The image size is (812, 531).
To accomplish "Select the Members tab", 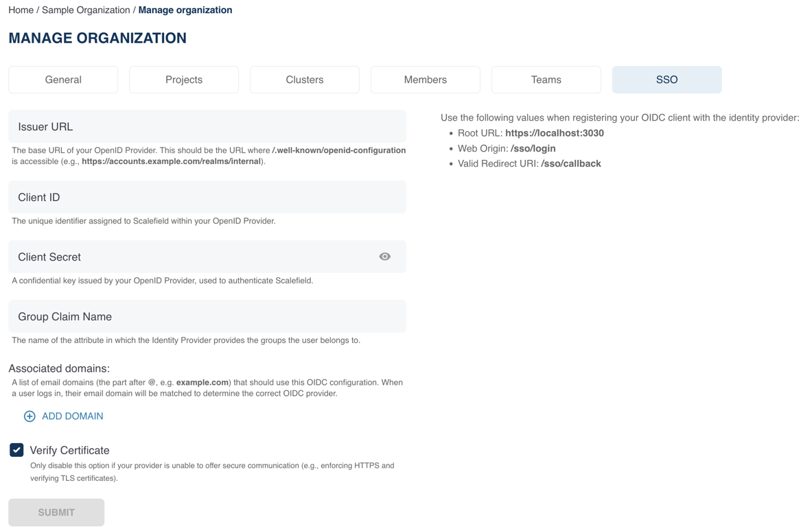I will coord(426,80).
